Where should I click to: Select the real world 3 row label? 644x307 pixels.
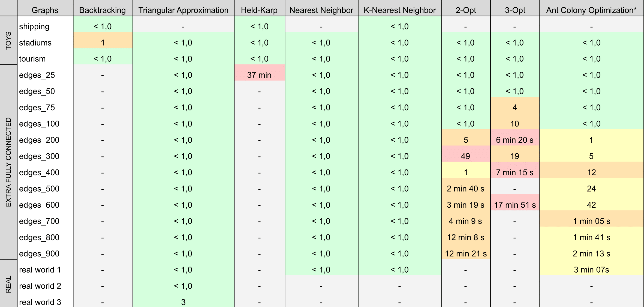(x=40, y=302)
